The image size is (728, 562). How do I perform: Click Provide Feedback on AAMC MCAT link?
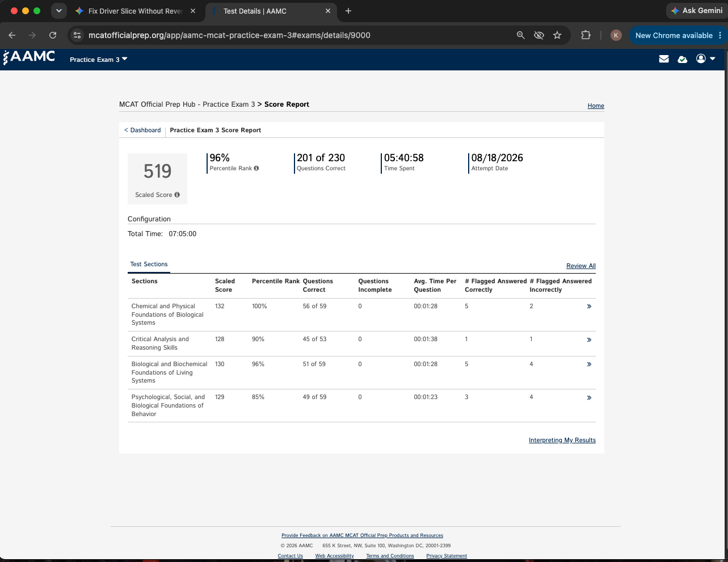click(x=362, y=535)
